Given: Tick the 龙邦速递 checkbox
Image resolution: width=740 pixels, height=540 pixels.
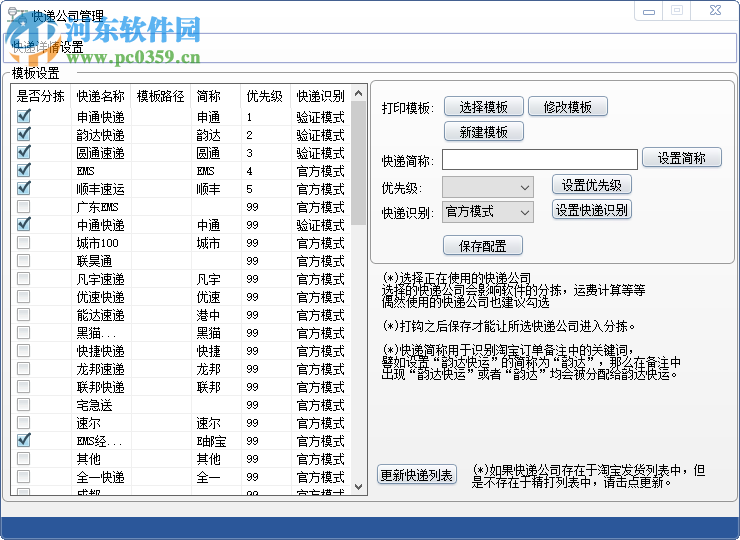Looking at the screenshot, I should 24,368.
